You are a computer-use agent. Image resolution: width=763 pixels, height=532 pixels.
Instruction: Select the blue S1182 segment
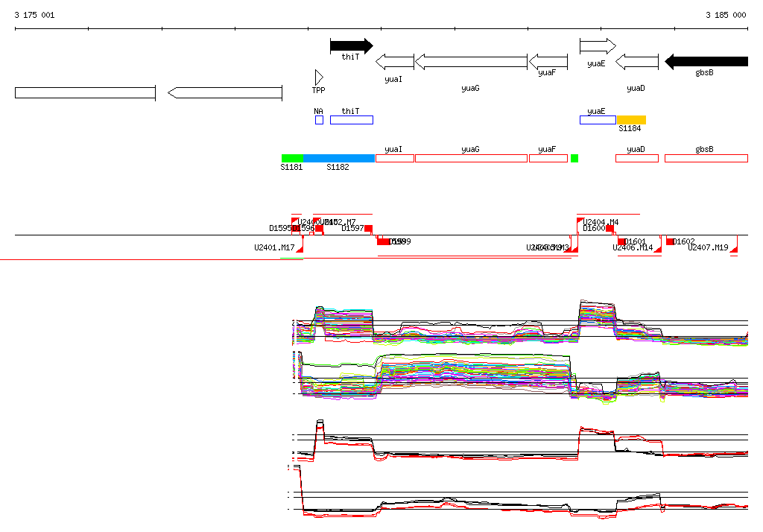pos(339,158)
